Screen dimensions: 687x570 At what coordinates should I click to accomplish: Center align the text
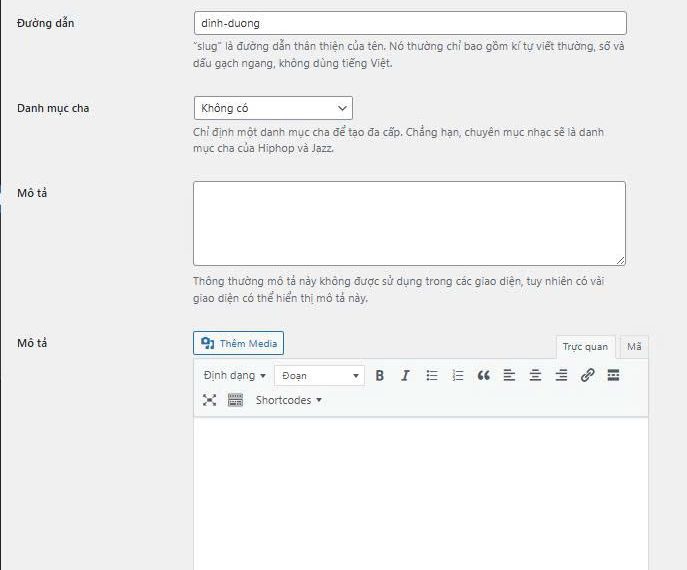(x=535, y=376)
